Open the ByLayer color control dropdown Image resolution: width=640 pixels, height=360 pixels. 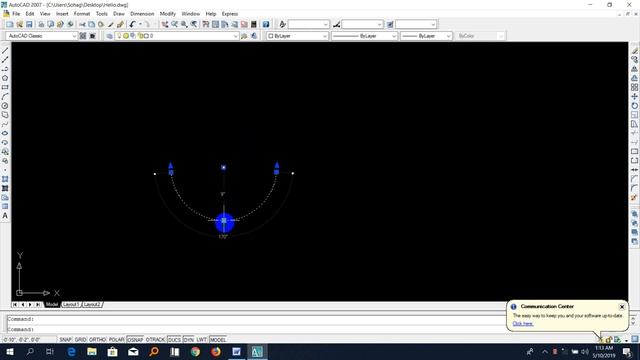pyautogui.click(x=297, y=36)
